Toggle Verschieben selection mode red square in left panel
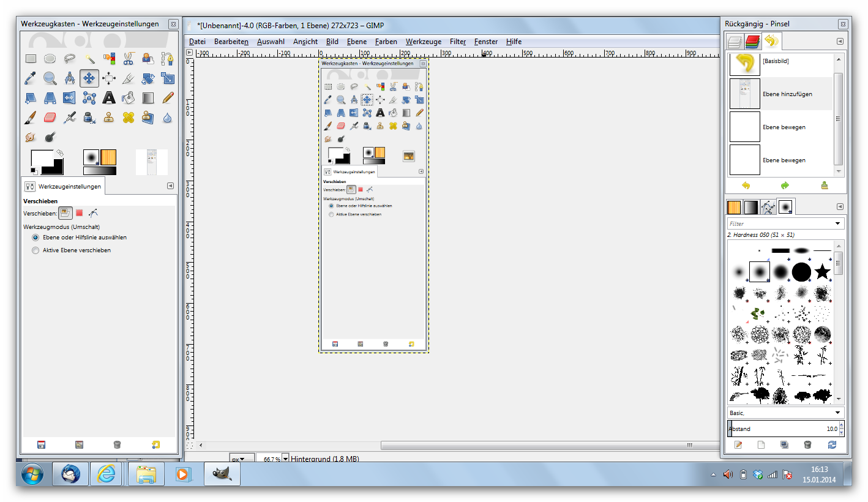The width and height of the screenshot is (868, 502). pos(79,213)
